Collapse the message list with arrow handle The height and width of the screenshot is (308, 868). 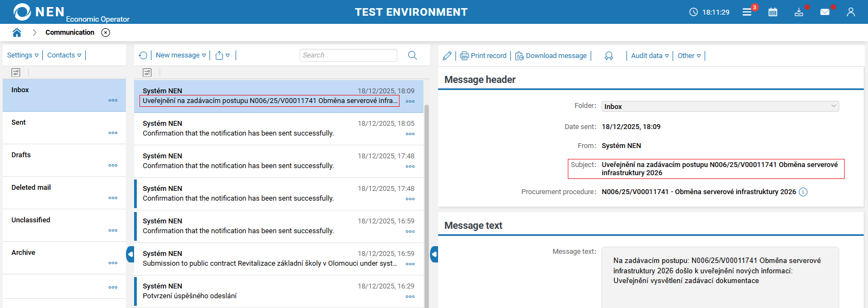click(434, 254)
